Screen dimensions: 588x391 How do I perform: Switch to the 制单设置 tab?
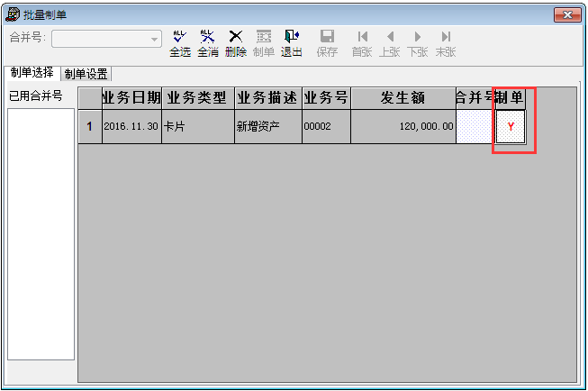click(x=86, y=74)
